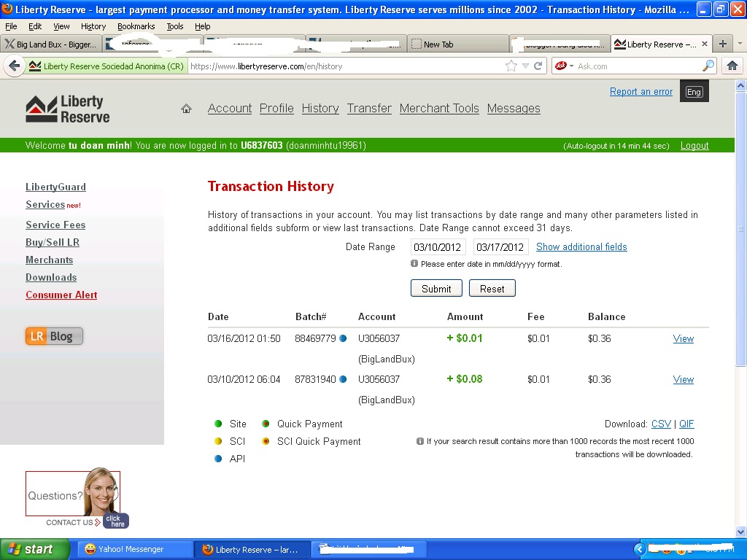Open the Help menu
Viewport: 747px width, 560px height.
click(x=203, y=26)
